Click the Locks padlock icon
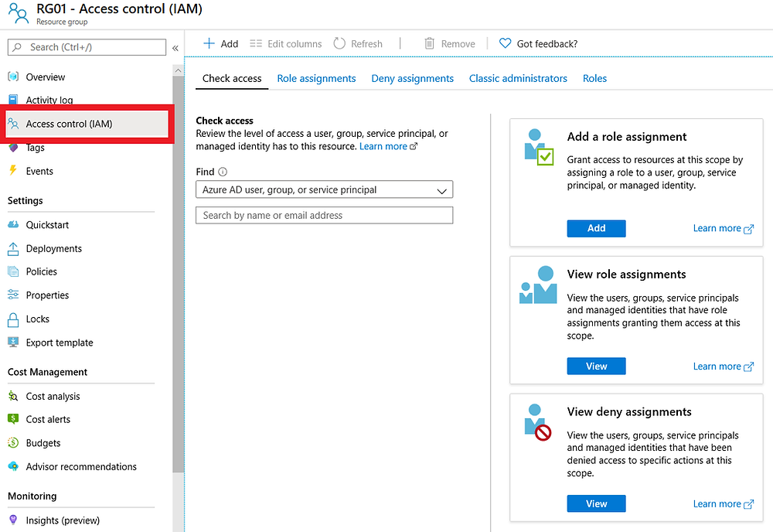 [13, 319]
